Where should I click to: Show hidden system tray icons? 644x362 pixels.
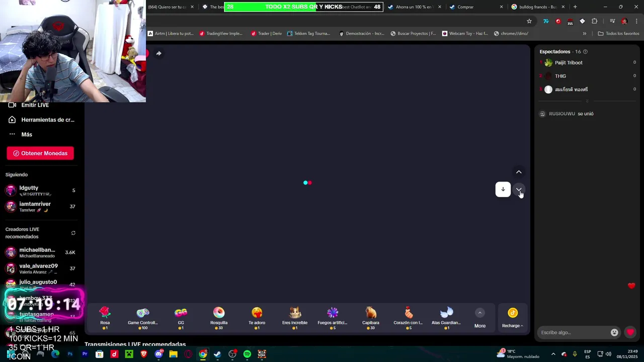(553, 354)
